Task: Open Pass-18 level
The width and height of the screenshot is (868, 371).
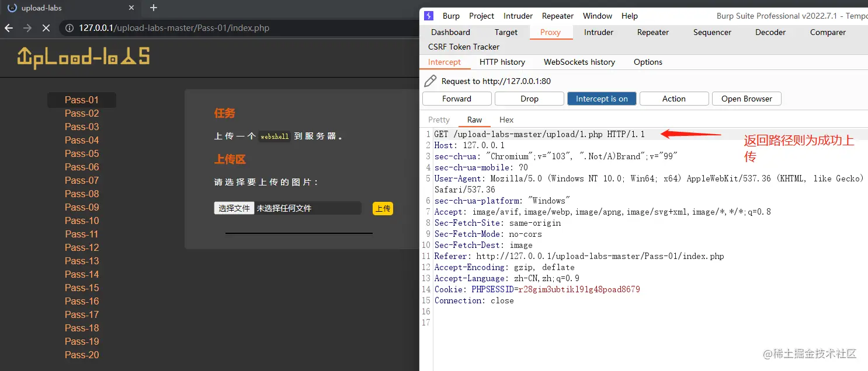Action: click(x=82, y=328)
